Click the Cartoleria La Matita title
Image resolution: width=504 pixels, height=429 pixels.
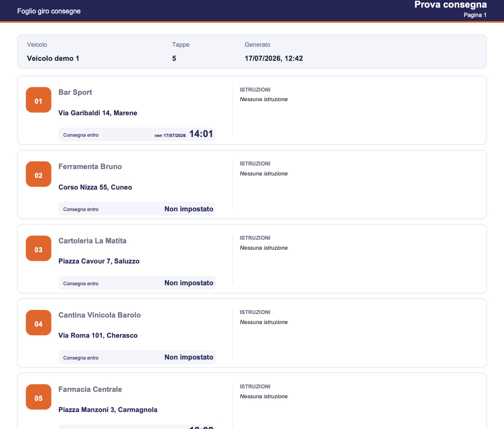pos(92,241)
